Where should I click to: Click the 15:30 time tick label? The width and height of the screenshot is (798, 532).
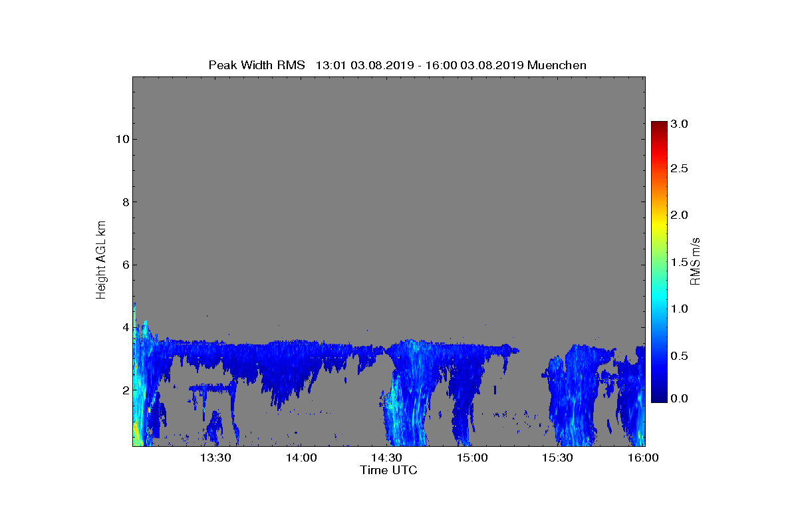[559, 458]
